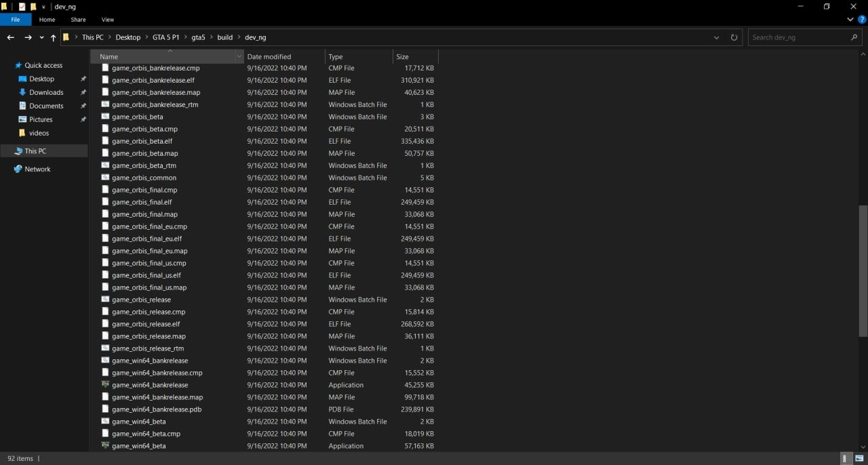Click the gta5 breadcrumb in address bar

coord(198,38)
